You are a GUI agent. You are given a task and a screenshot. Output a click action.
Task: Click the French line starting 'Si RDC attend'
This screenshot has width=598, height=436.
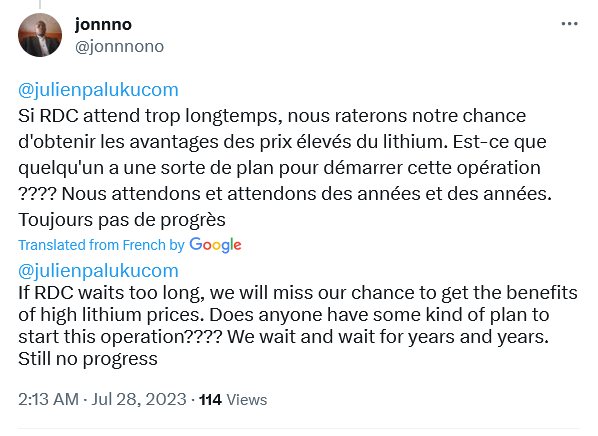tap(272, 116)
